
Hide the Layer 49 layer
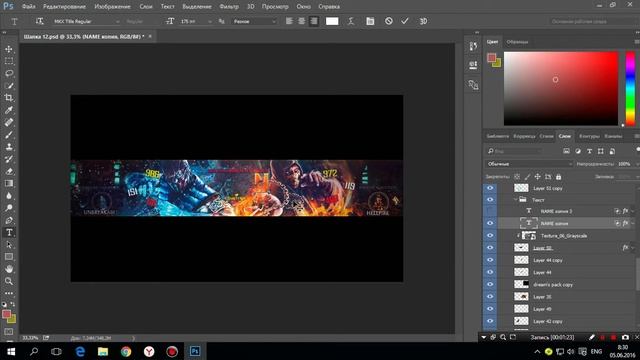click(x=490, y=309)
